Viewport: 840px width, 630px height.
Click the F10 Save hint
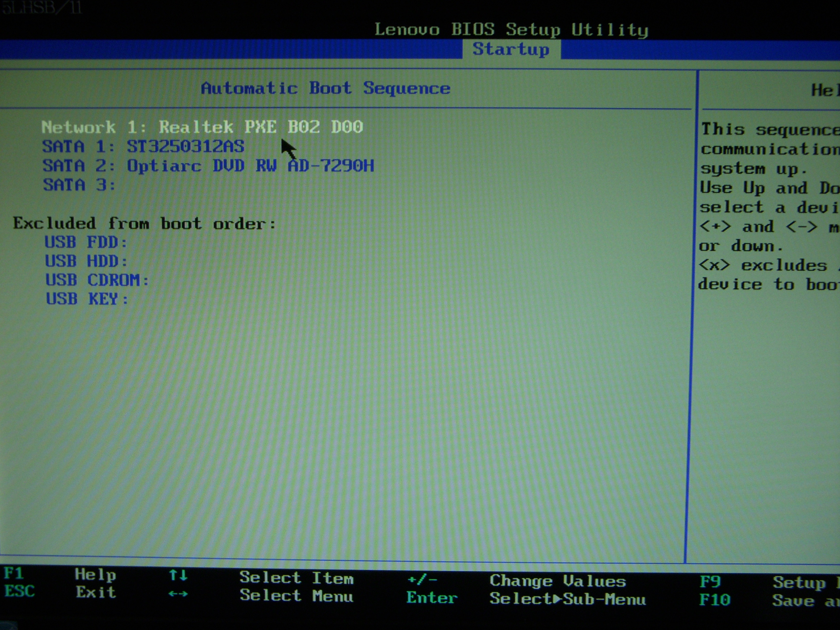(x=714, y=600)
